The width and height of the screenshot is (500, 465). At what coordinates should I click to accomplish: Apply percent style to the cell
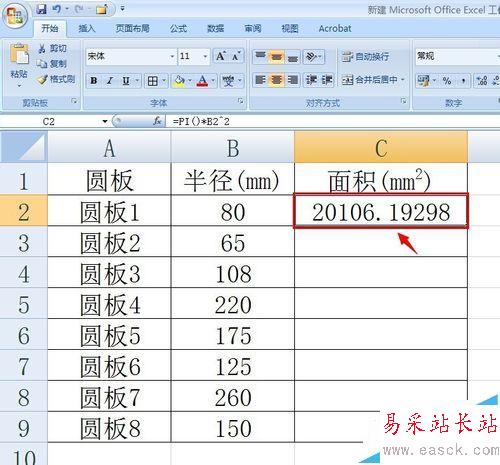447,80
